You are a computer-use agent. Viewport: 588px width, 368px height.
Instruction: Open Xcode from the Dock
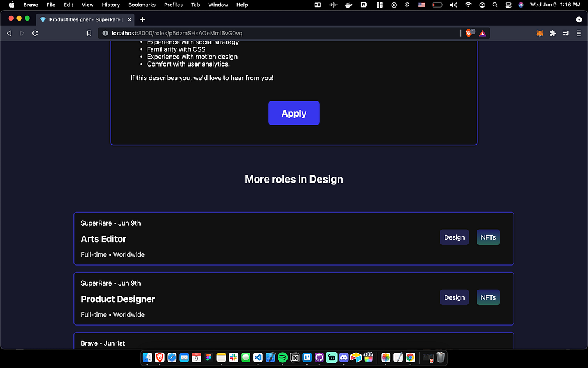270,357
